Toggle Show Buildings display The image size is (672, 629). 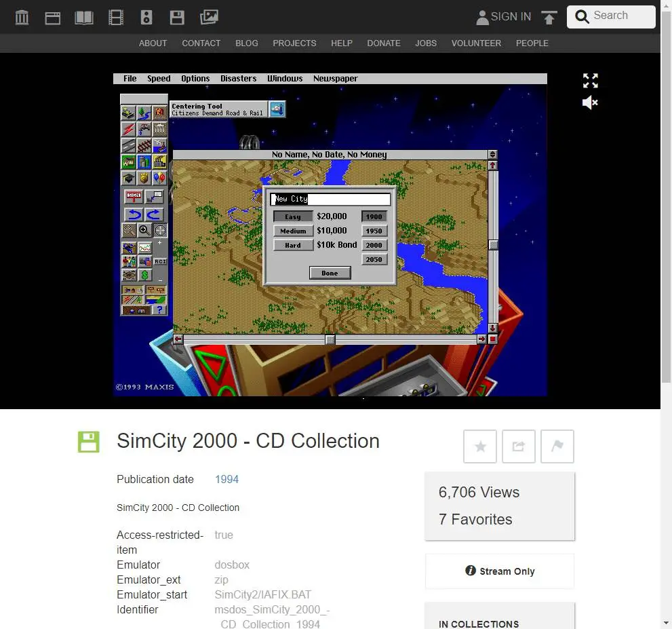132,290
